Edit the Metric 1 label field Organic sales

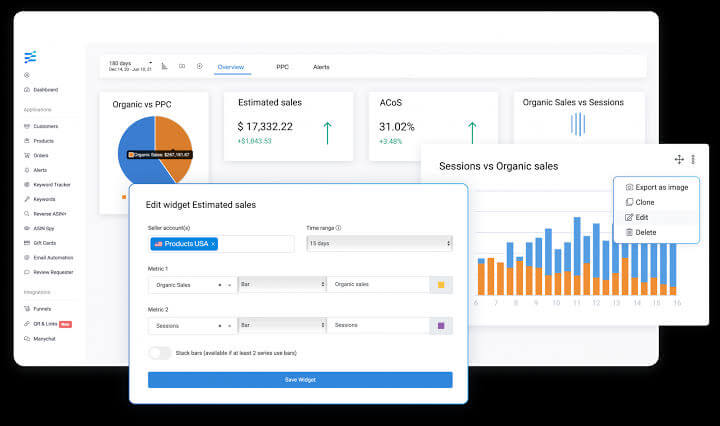pos(378,285)
